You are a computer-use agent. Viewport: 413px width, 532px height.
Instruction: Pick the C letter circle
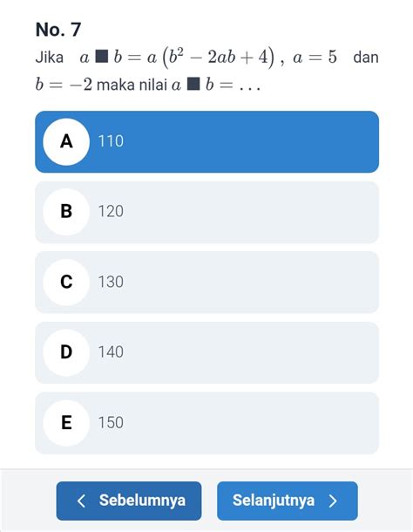pos(66,283)
